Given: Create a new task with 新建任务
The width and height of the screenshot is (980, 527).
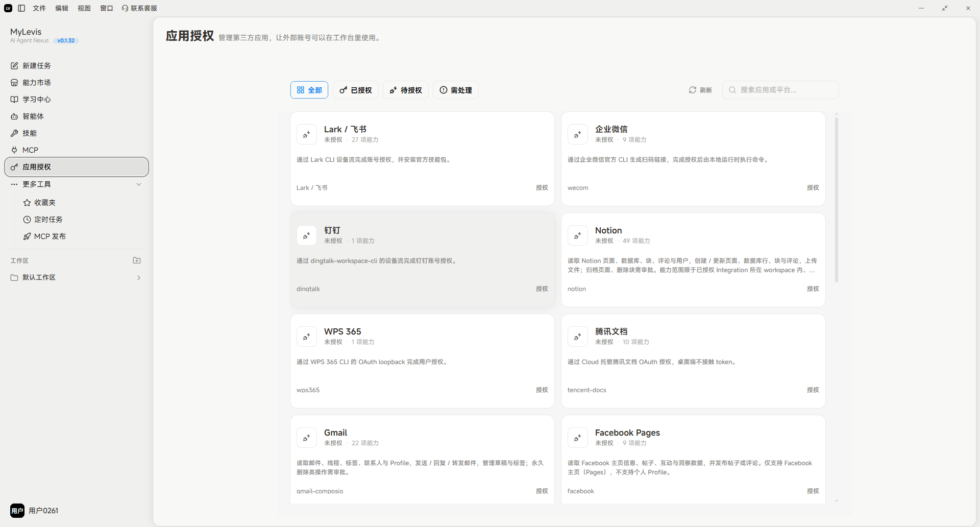Looking at the screenshot, I should [77, 65].
